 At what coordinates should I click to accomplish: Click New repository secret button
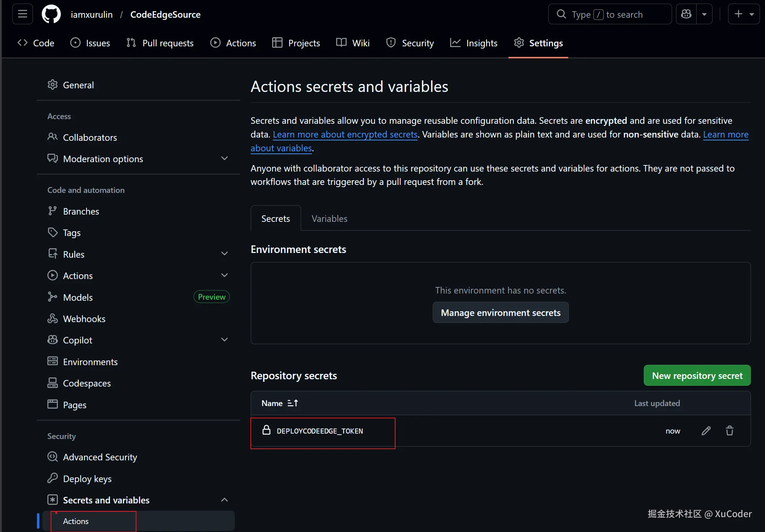tap(697, 376)
